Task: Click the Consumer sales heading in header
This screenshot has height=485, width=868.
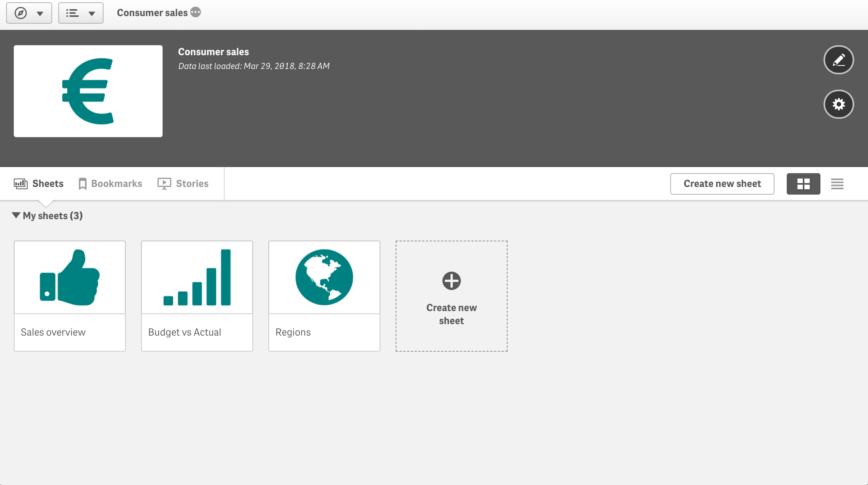Action: pos(214,52)
